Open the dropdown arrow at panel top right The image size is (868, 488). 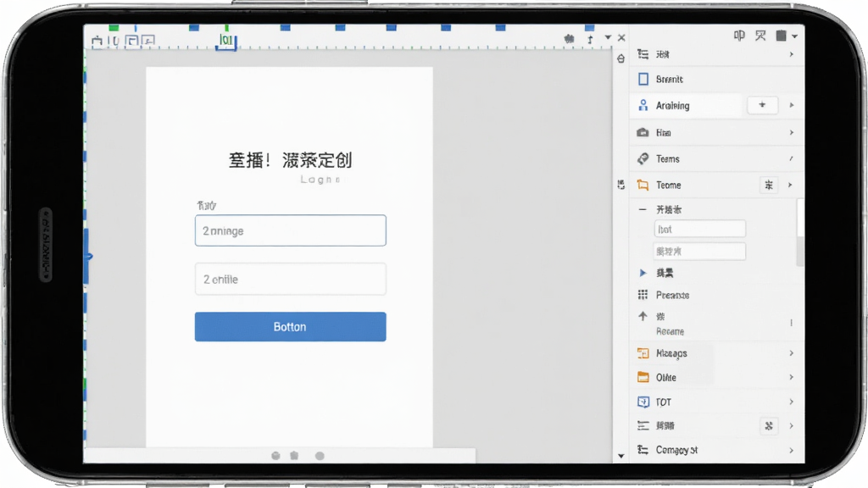tap(795, 36)
